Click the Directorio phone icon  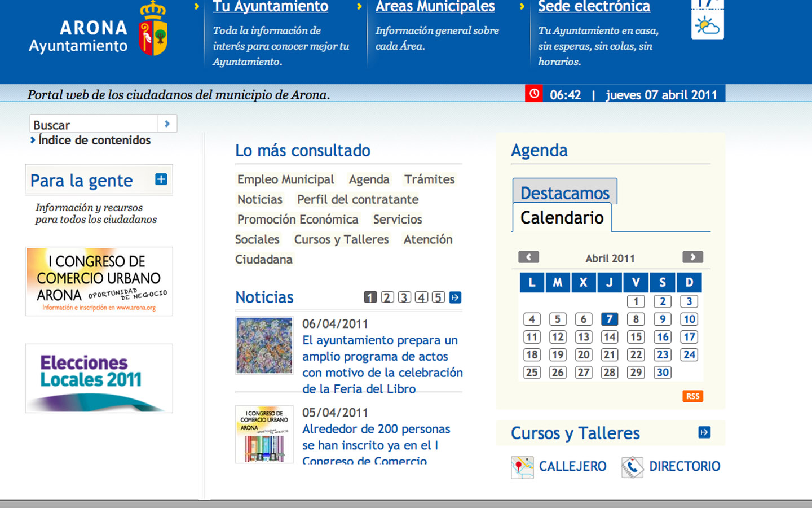point(632,467)
